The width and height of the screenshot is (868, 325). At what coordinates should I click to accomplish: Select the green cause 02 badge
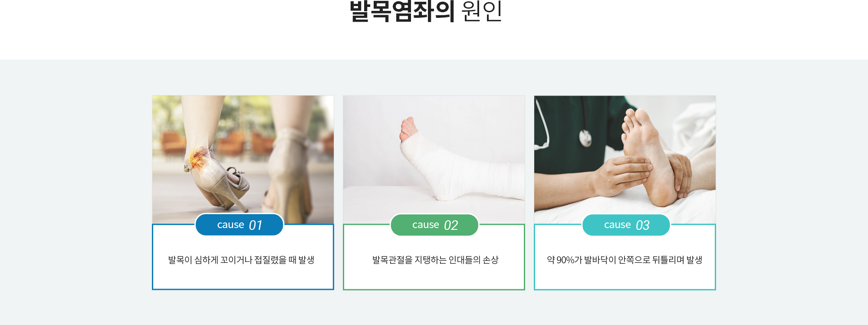pyautogui.click(x=434, y=225)
